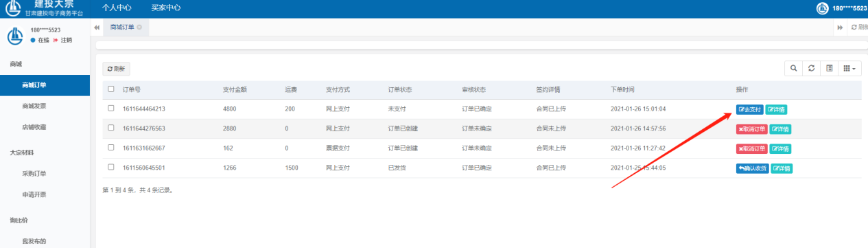Check the box for order 1611631662667
868x248 pixels.
(x=111, y=148)
